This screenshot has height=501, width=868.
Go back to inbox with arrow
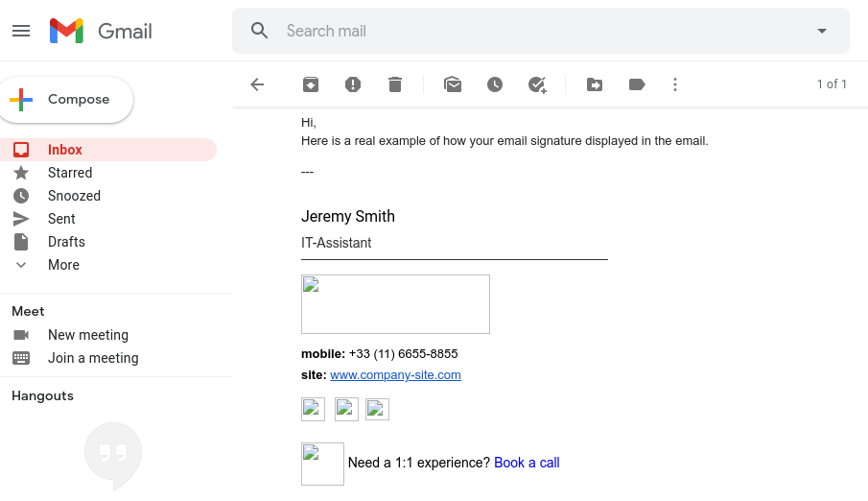(257, 84)
